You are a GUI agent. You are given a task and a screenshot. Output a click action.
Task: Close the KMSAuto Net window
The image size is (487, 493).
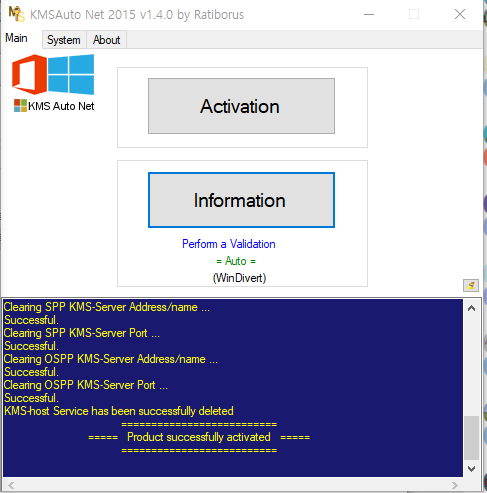[460, 14]
